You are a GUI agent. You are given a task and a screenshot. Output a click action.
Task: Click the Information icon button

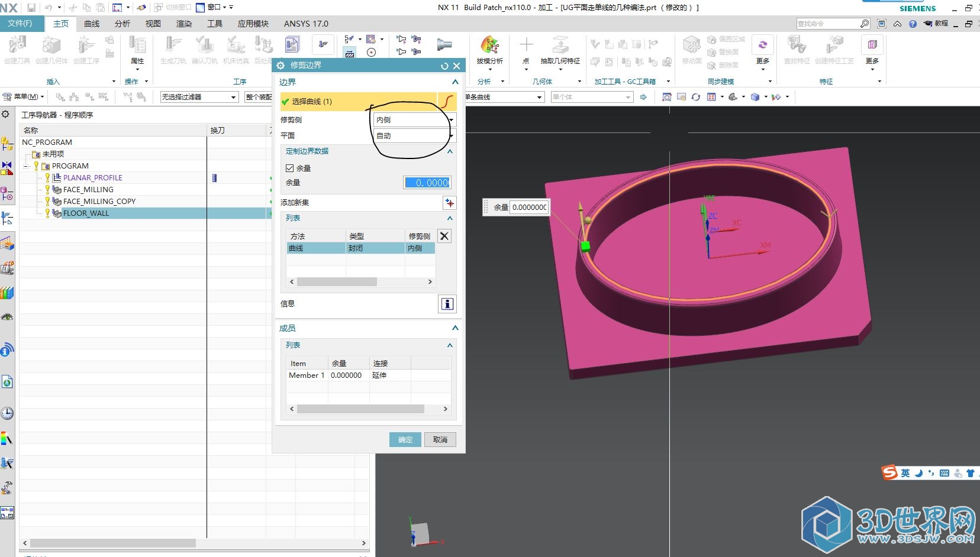(x=447, y=304)
